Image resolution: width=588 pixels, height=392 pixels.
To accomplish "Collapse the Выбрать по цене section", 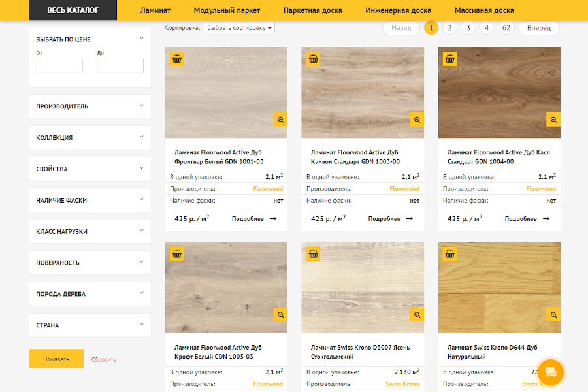I will [141, 39].
